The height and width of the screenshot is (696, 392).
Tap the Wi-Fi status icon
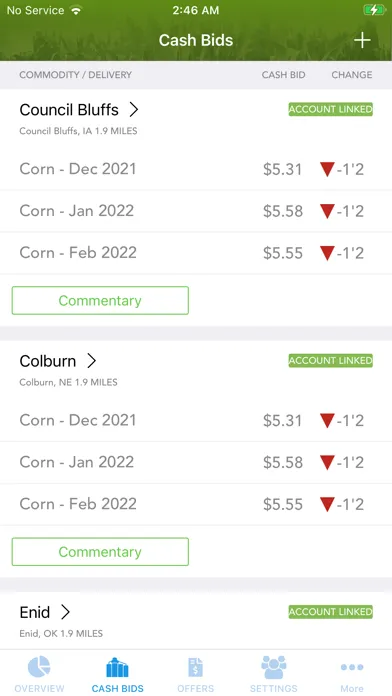click(x=76, y=10)
